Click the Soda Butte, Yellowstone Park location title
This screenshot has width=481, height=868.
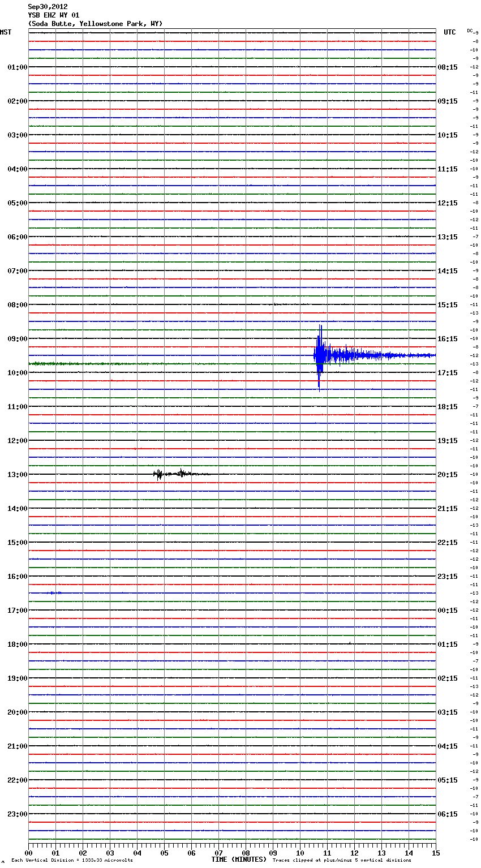[95, 24]
